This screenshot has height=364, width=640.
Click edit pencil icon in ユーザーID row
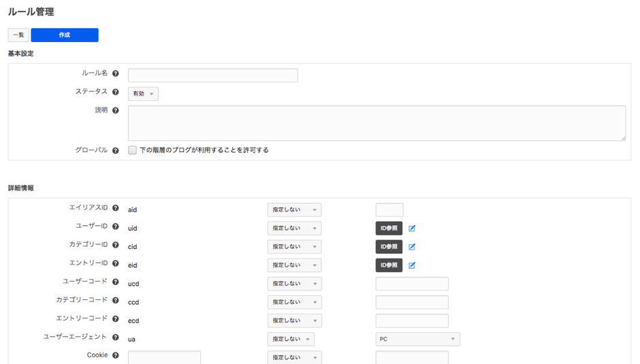point(412,229)
